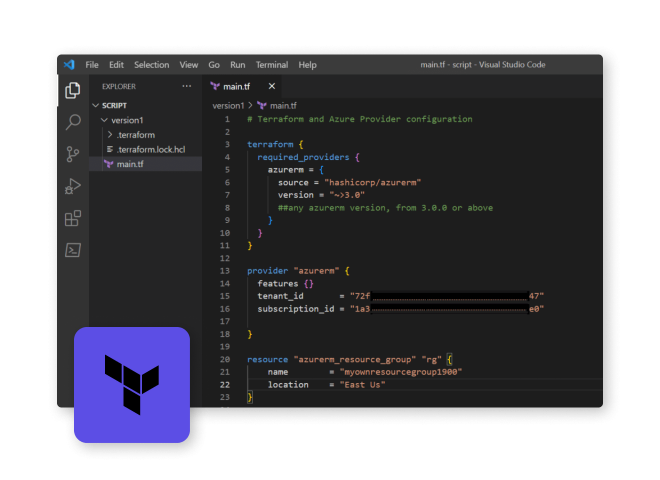This screenshot has height=480, width=660.
Task: Open the Explorer view in activity bar
Action: (x=73, y=91)
